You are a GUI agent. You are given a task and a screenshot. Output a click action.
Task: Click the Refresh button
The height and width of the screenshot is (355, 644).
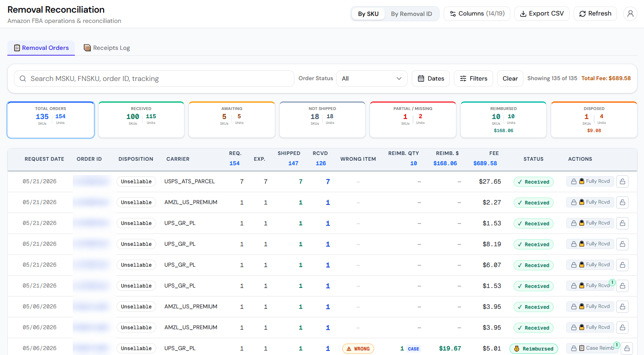595,13
